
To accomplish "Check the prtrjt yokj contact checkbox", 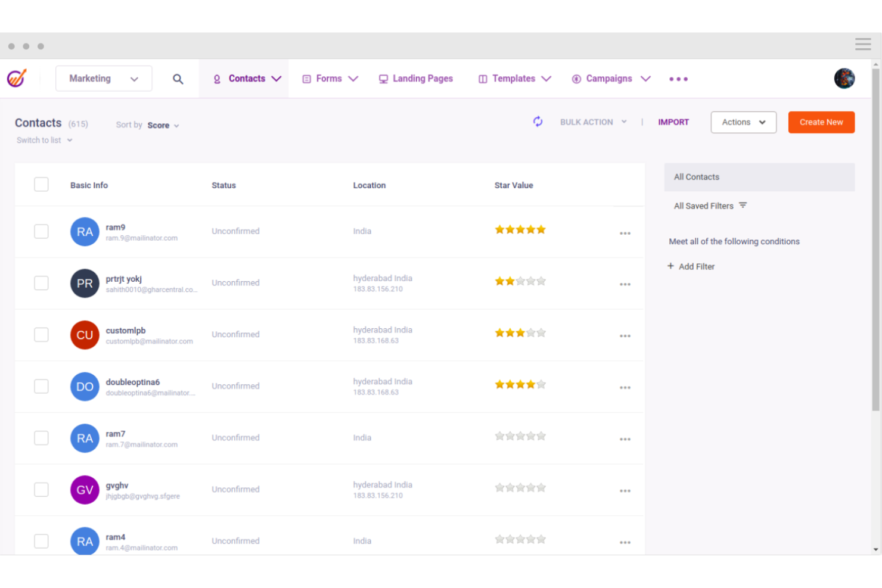I will point(41,283).
